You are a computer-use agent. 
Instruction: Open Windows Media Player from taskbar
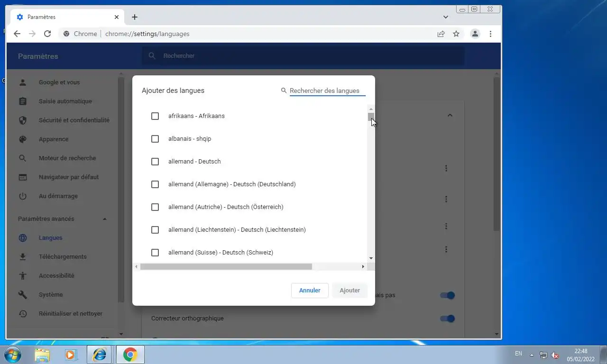[71, 355]
